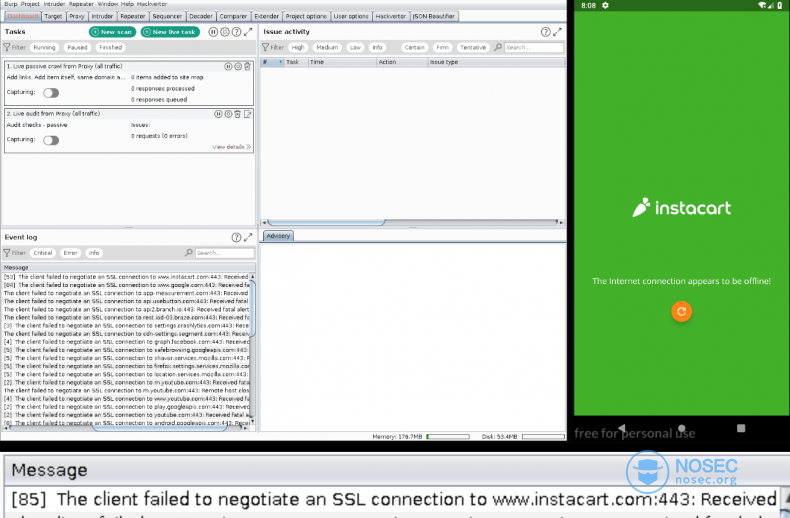Toggle Capturing for Live audit from Proxy
The image size is (790, 518).
(x=51, y=140)
